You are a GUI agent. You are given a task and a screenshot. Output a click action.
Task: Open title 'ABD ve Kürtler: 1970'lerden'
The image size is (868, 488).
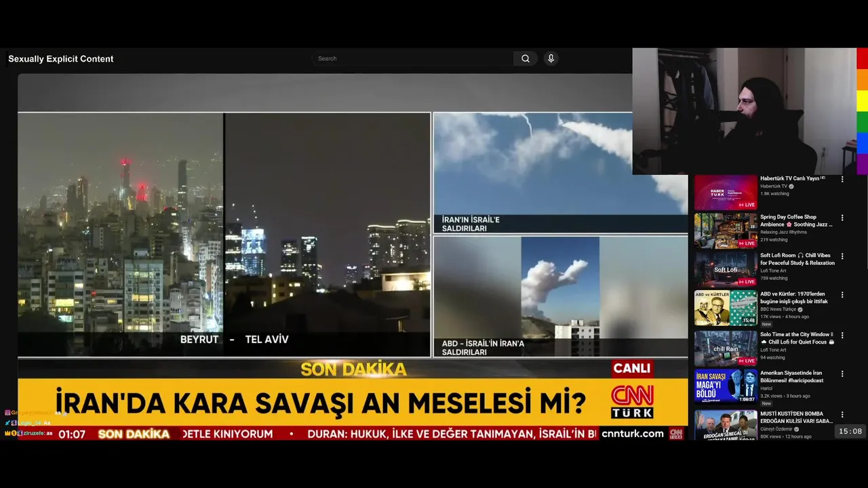794,298
